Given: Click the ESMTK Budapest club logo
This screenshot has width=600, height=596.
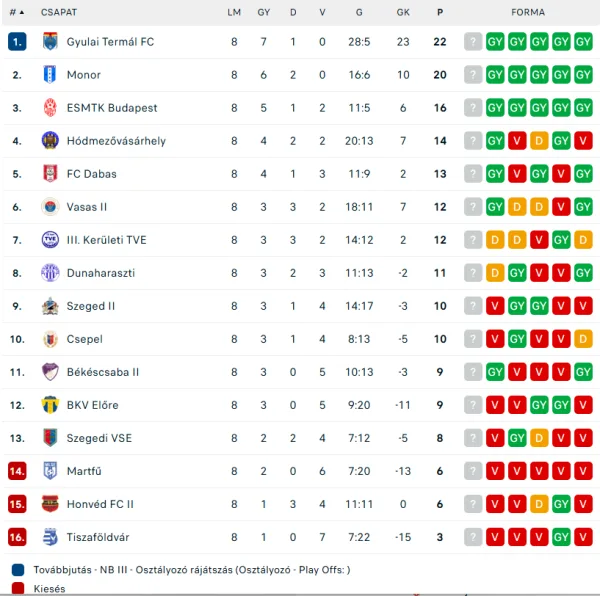Looking at the screenshot, I should 50,107.
